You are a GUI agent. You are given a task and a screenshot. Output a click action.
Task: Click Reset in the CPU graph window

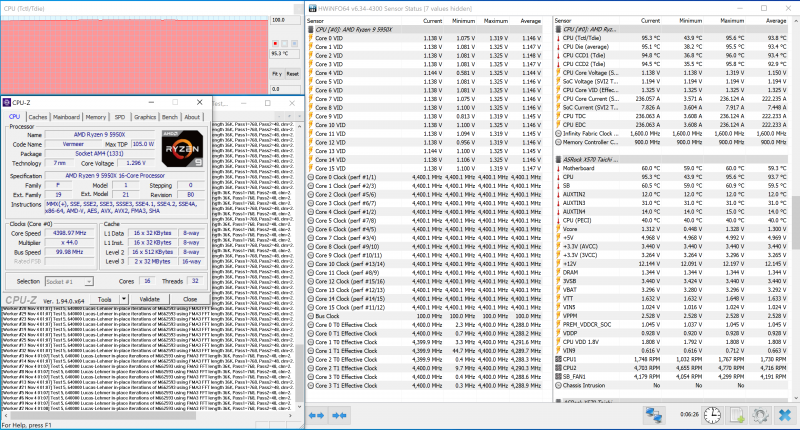[x=292, y=73]
